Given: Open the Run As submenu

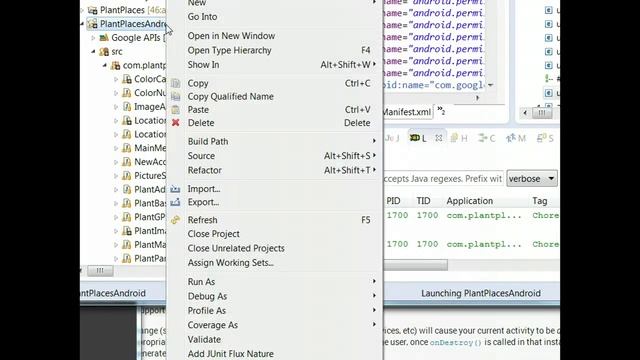Looking at the screenshot, I should pos(275,282).
